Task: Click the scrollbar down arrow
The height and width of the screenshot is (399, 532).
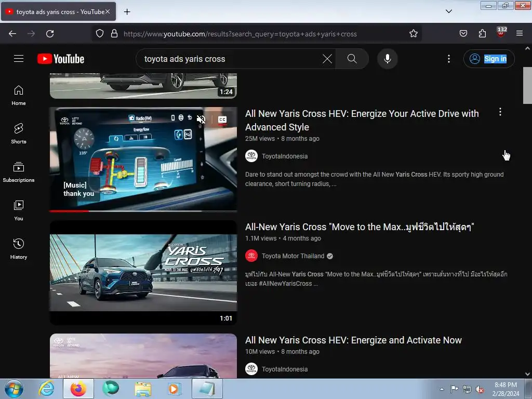Action: pos(527,374)
